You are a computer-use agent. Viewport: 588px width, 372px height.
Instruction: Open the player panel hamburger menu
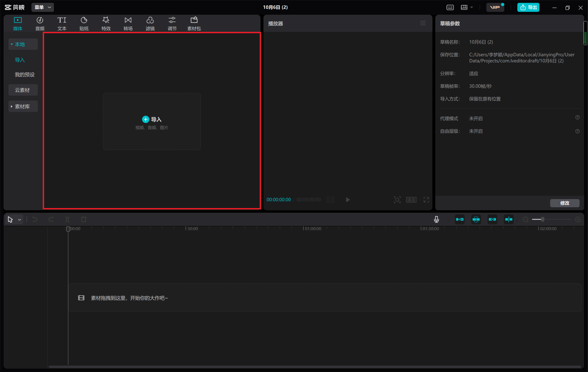point(423,23)
